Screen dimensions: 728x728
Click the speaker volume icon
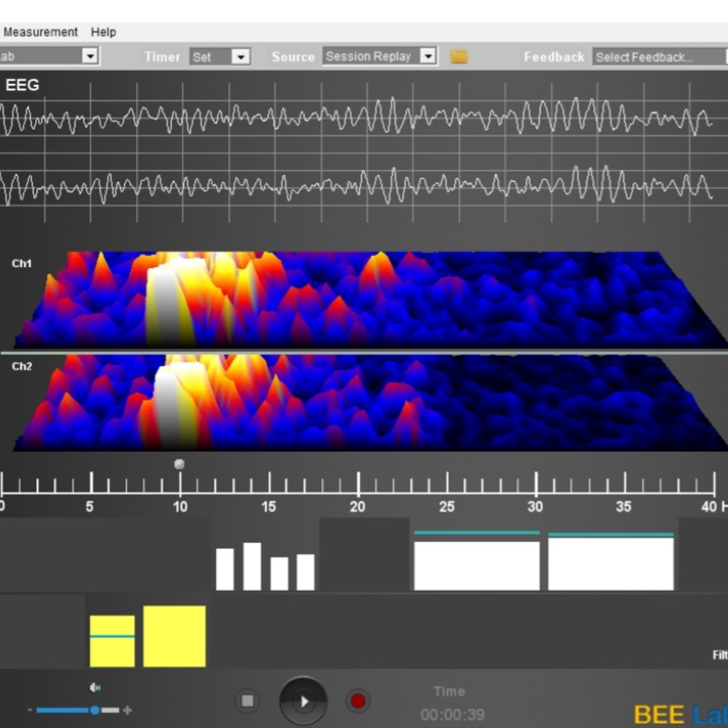click(95, 688)
